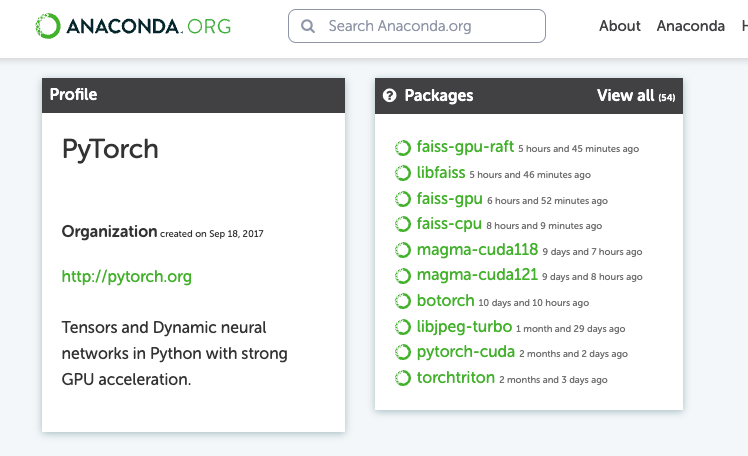Open the Anaconda navigation item
This screenshot has height=456, width=748.
coord(691,26)
